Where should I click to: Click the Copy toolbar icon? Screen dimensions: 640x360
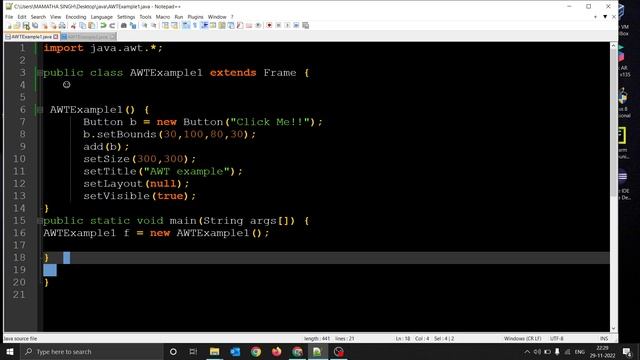82,25
